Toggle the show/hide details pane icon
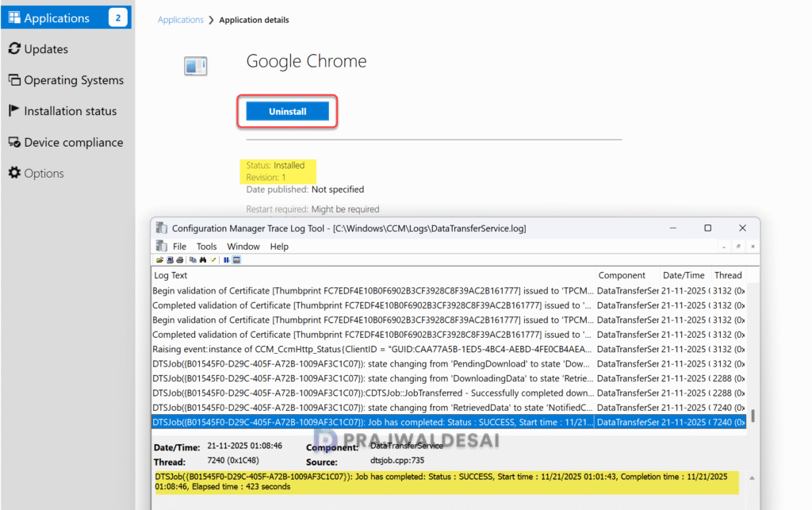Screen dimensions: 812x510 [x=236, y=260]
